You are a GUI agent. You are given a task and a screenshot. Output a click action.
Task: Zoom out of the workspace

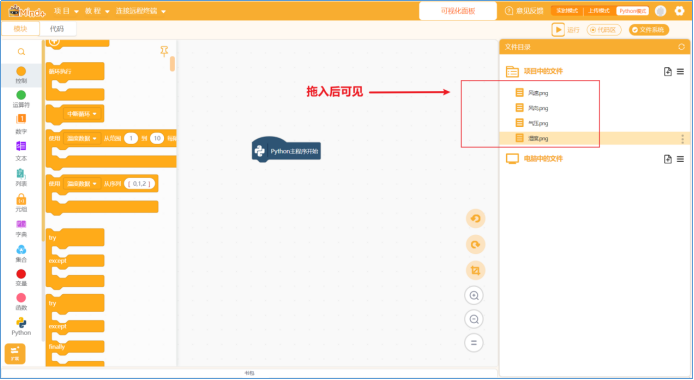(474, 319)
